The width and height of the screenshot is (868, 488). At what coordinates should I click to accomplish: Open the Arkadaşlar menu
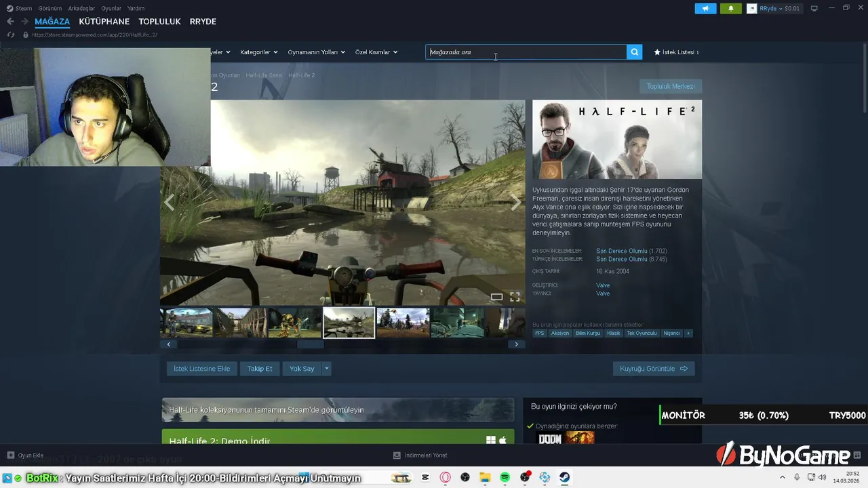point(81,8)
